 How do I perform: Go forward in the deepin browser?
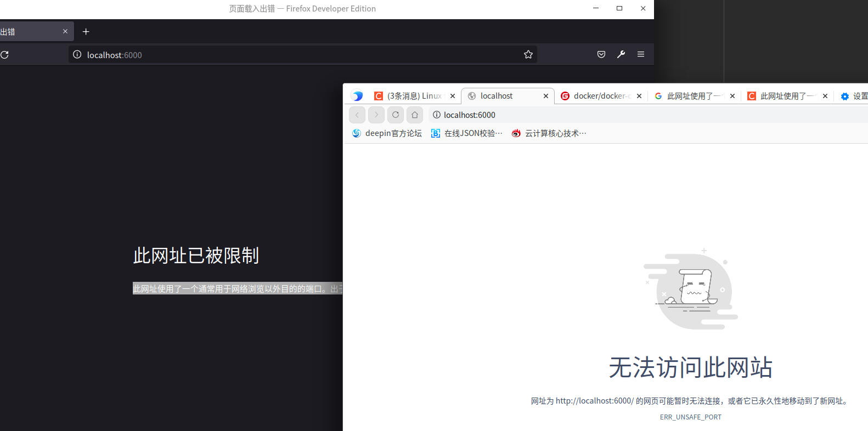[x=376, y=115]
